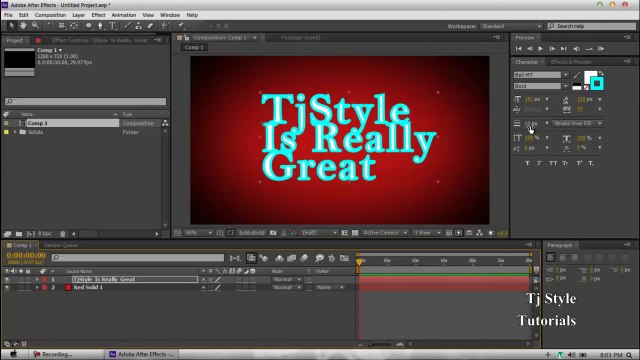Select the Unified Camera tool
640x360 pixels.
tap(62, 26)
